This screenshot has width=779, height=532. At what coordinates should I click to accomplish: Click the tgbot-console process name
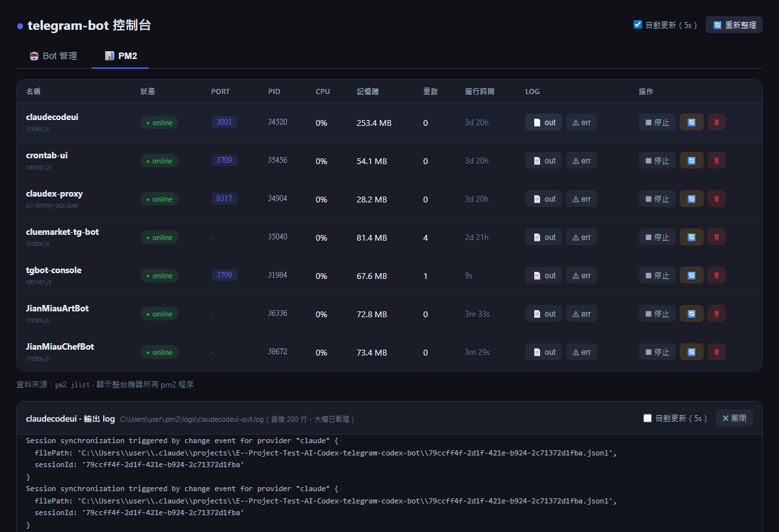(54, 270)
